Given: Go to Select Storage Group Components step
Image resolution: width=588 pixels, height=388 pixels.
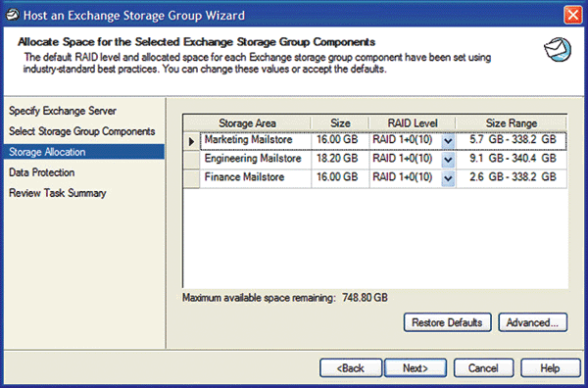Looking at the screenshot, I should [x=81, y=131].
